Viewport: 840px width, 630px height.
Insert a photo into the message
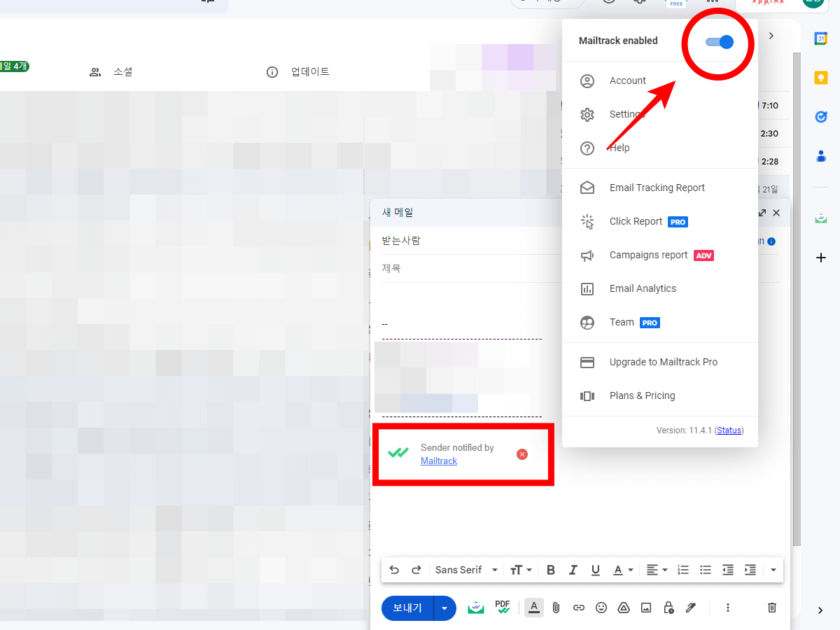pos(646,608)
